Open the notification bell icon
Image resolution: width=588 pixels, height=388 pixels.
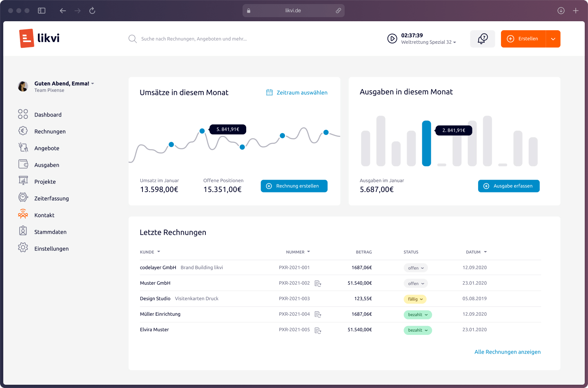482,39
